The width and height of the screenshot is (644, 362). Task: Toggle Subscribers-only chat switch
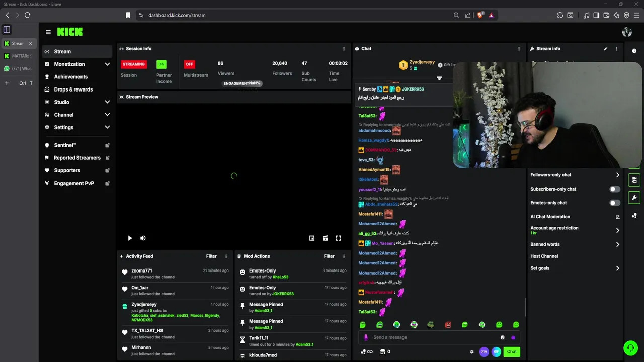click(615, 189)
